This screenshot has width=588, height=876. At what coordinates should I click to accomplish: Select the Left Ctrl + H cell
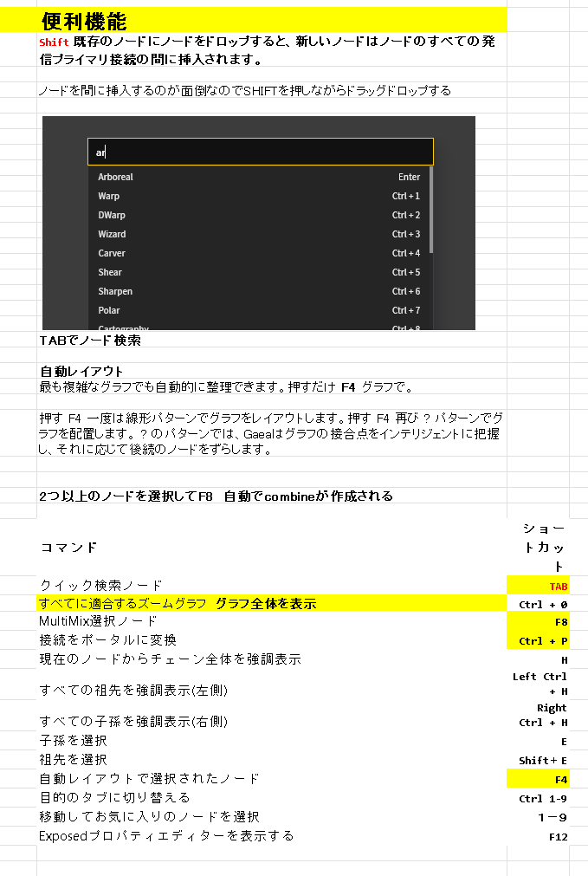pyautogui.click(x=539, y=684)
